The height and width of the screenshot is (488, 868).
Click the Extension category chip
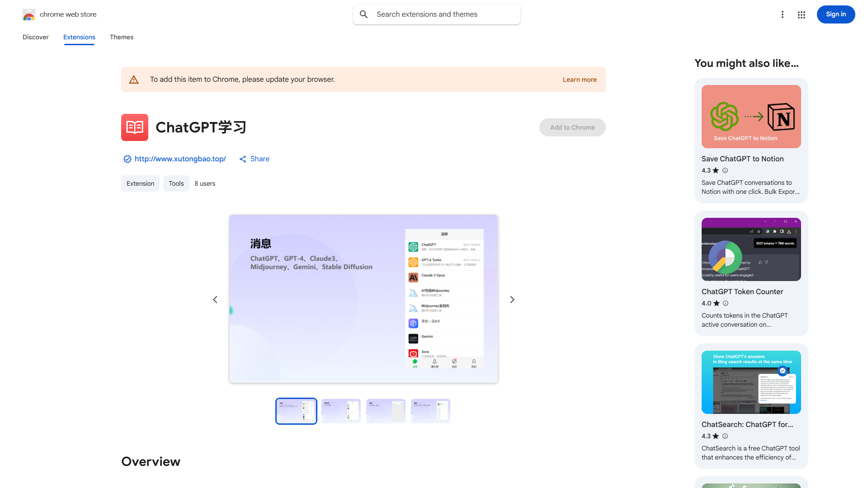pyautogui.click(x=140, y=183)
